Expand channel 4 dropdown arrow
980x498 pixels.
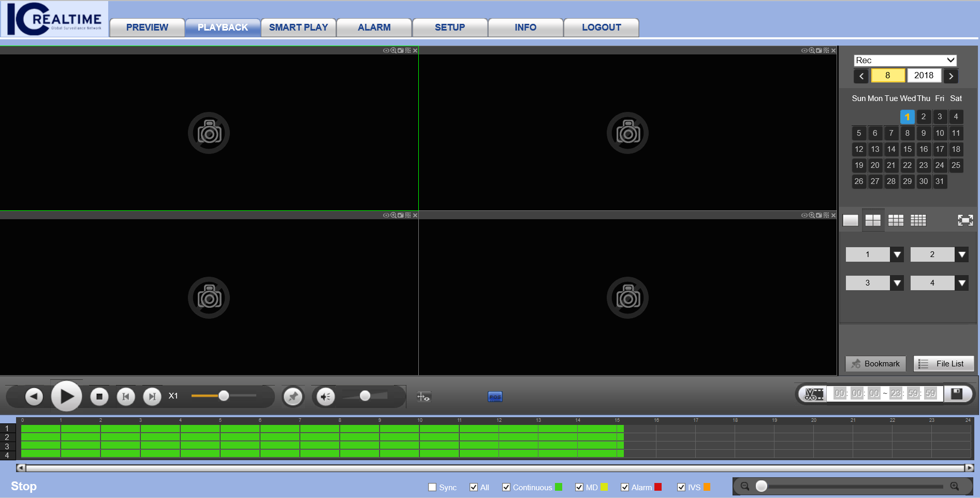pos(962,283)
